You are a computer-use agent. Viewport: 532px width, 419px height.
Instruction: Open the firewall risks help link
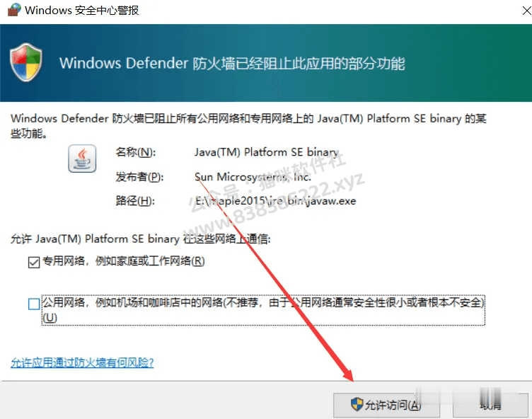click(x=82, y=362)
